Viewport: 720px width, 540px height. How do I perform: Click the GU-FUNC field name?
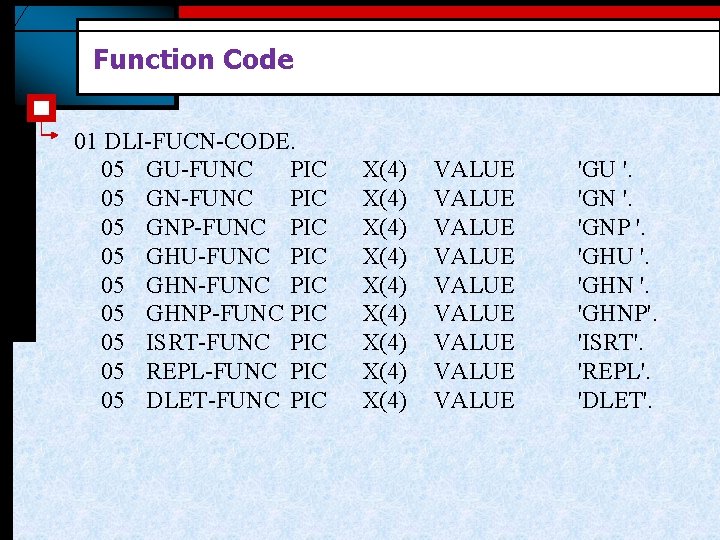tap(199, 169)
